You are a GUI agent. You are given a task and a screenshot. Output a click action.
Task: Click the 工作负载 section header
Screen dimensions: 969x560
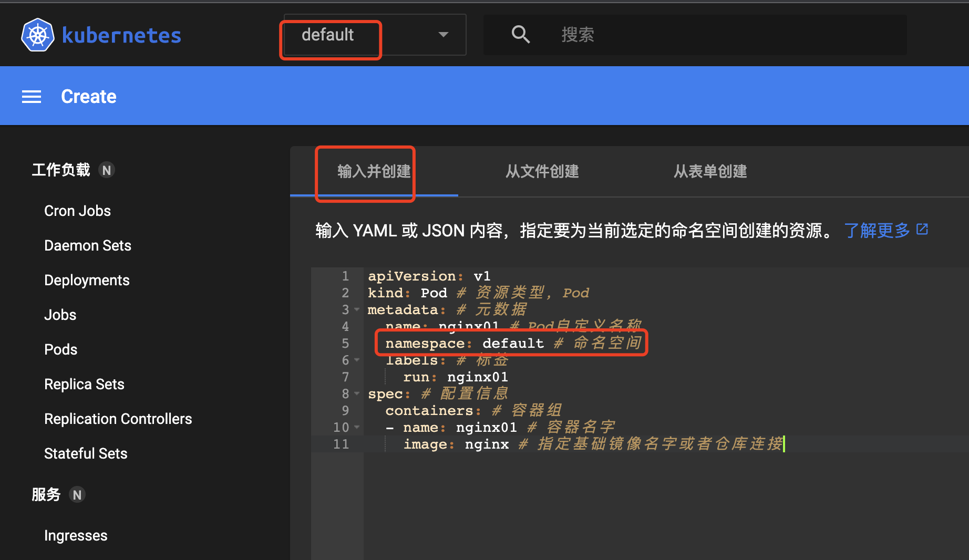[61, 170]
